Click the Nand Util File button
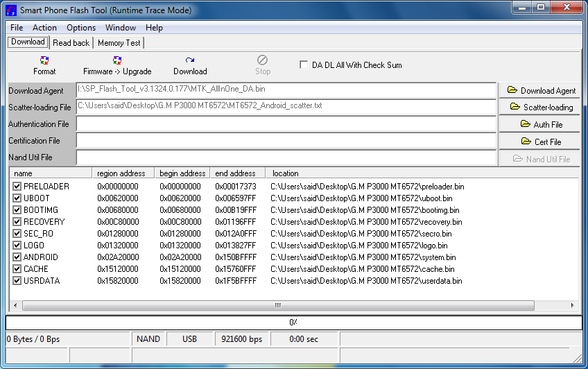Viewport: 588px width, 369px height. click(539, 159)
